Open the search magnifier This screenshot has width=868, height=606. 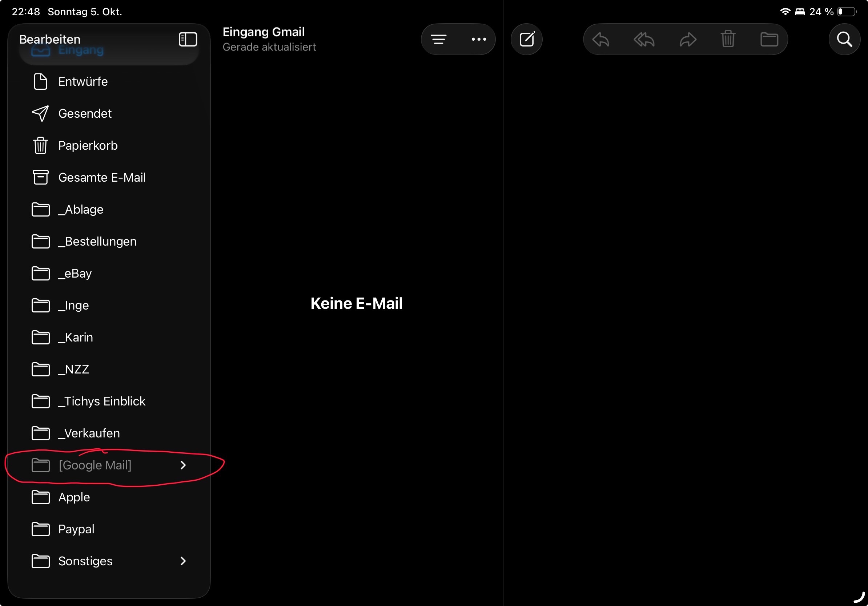844,39
